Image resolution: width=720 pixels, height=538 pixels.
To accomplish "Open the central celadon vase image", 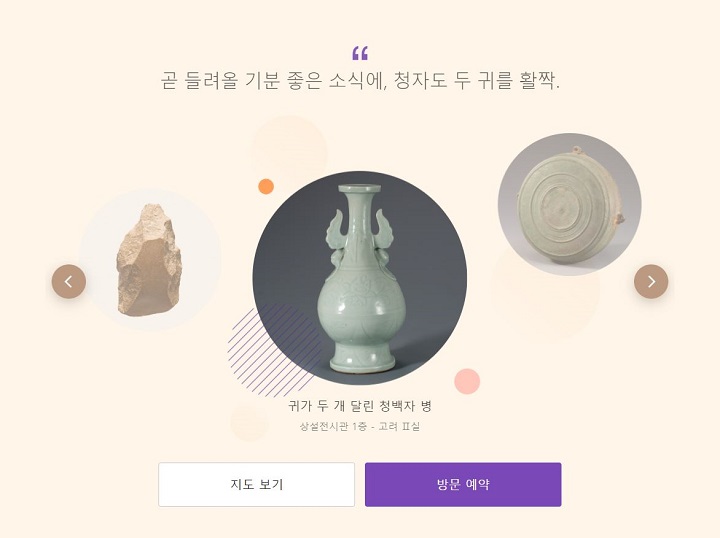I will click(x=360, y=278).
